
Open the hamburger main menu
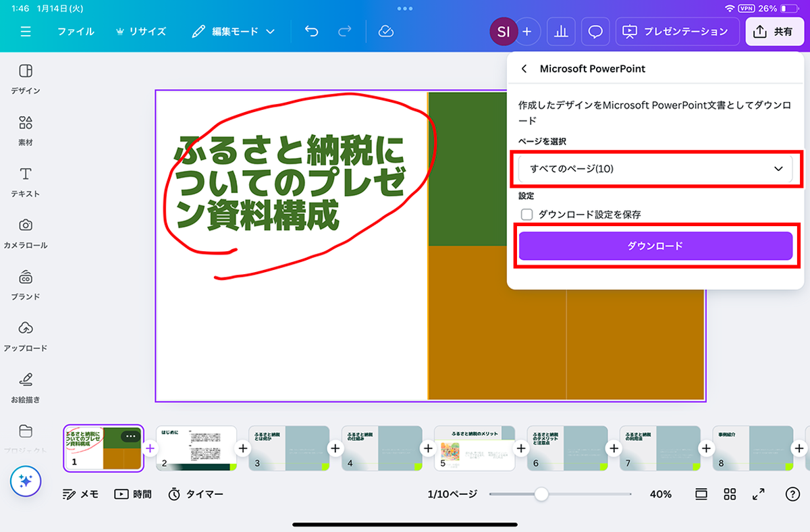click(x=26, y=32)
